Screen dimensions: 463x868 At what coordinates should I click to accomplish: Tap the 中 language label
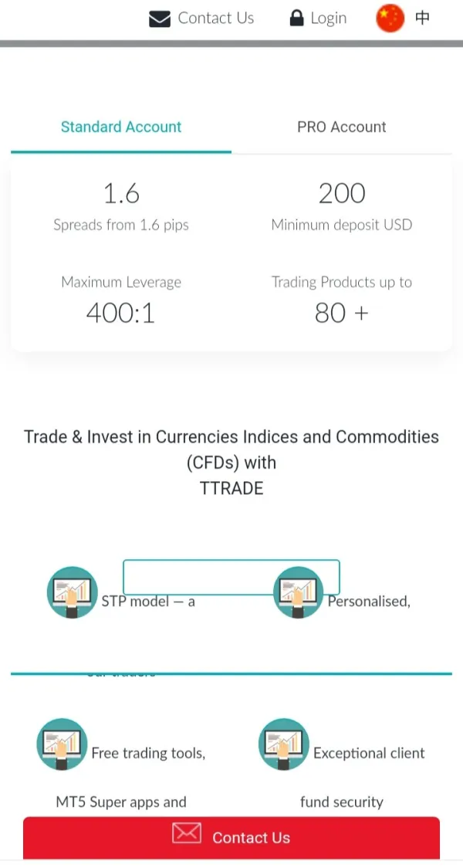(x=422, y=18)
